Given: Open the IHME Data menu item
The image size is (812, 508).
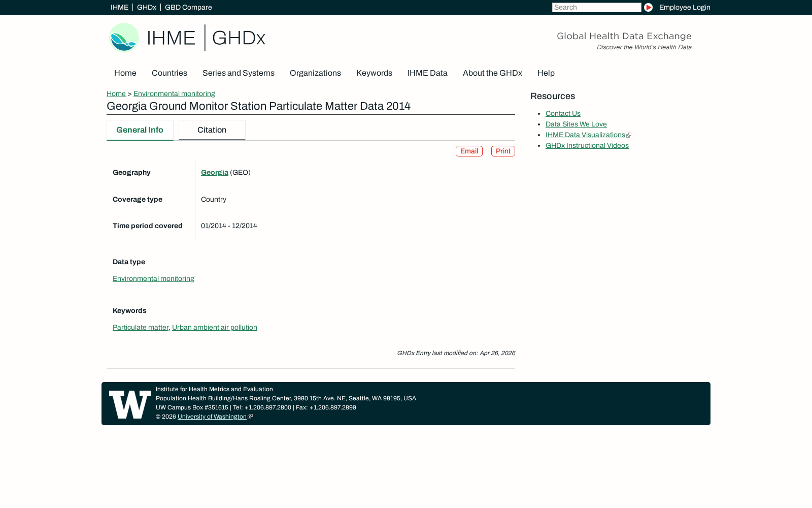Looking at the screenshot, I should [x=427, y=73].
